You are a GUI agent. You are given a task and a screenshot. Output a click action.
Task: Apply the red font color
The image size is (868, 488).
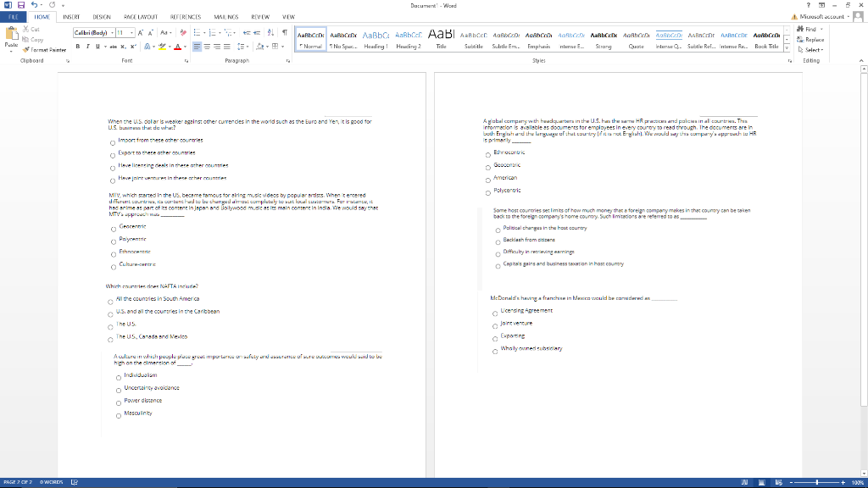click(x=178, y=47)
